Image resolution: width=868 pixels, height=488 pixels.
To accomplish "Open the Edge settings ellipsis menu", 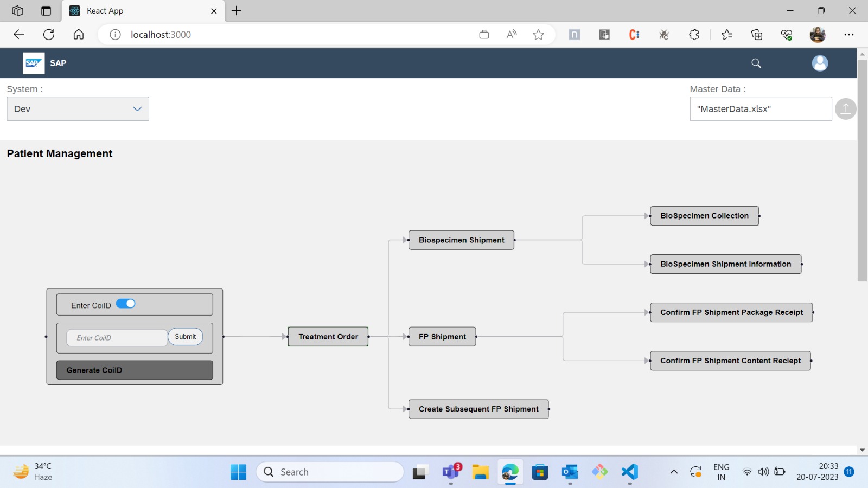I will click(x=850, y=34).
